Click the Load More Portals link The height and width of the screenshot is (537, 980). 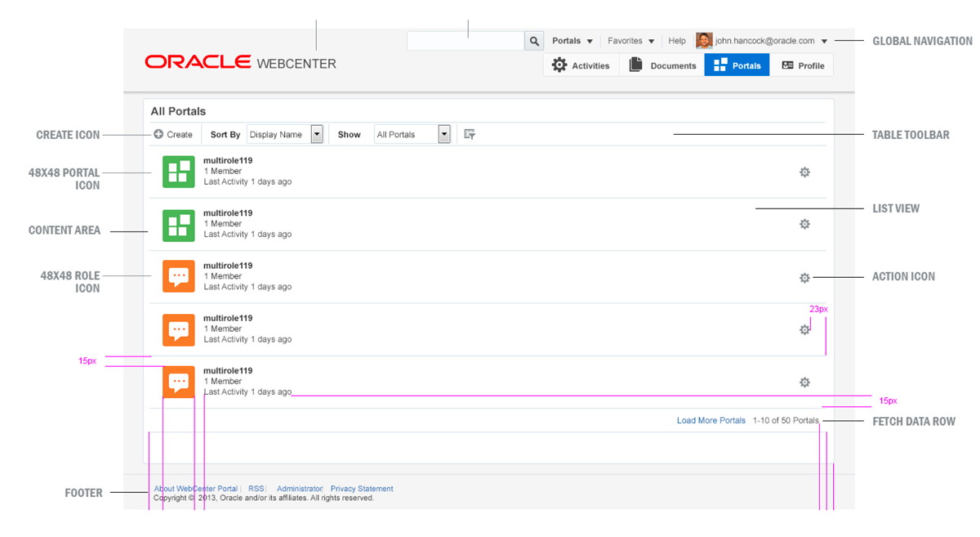coord(710,420)
